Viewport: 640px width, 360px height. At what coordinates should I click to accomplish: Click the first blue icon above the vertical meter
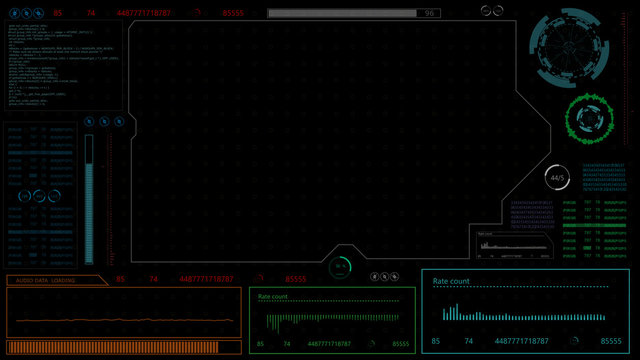89,121
